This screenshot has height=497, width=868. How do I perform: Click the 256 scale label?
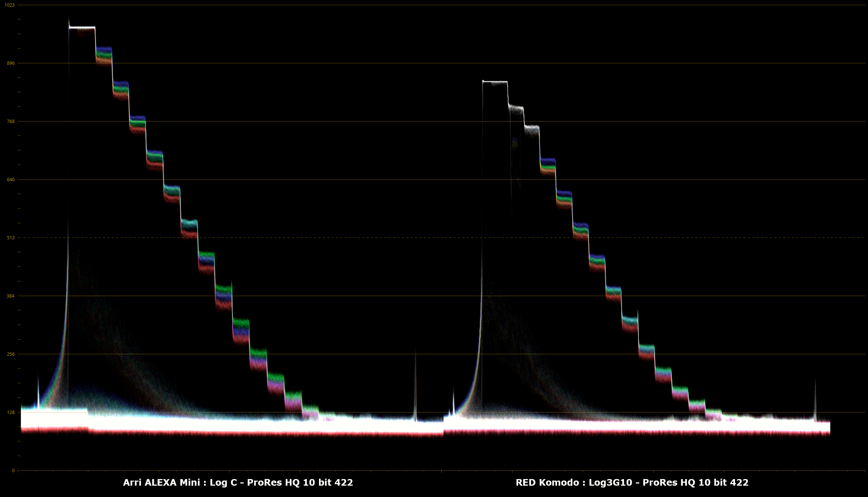(x=11, y=354)
